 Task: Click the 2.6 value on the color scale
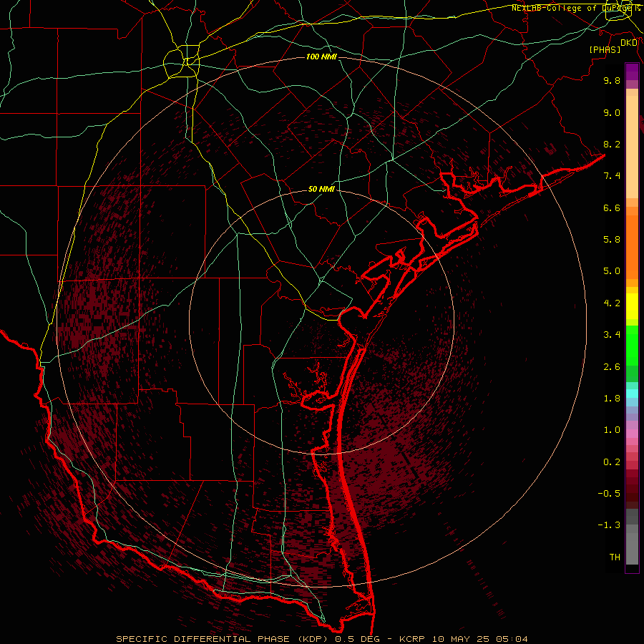point(612,367)
